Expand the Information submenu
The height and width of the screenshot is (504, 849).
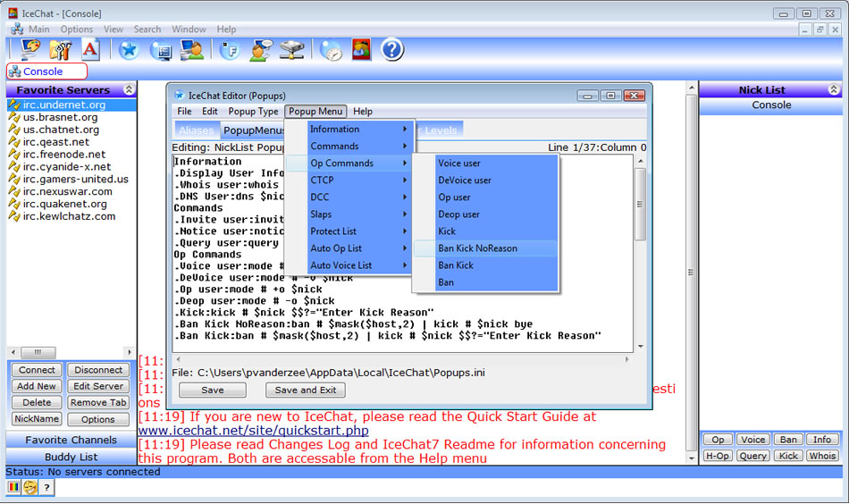point(357,129)
